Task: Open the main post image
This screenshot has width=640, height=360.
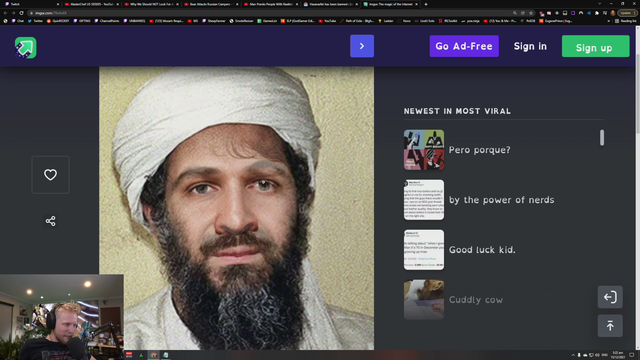Action: point(236,208)
